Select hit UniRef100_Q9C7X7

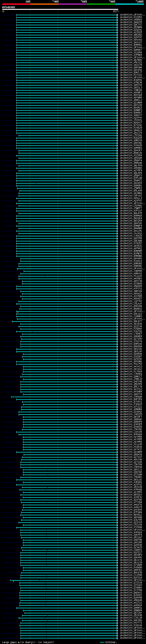pos(131,25)
